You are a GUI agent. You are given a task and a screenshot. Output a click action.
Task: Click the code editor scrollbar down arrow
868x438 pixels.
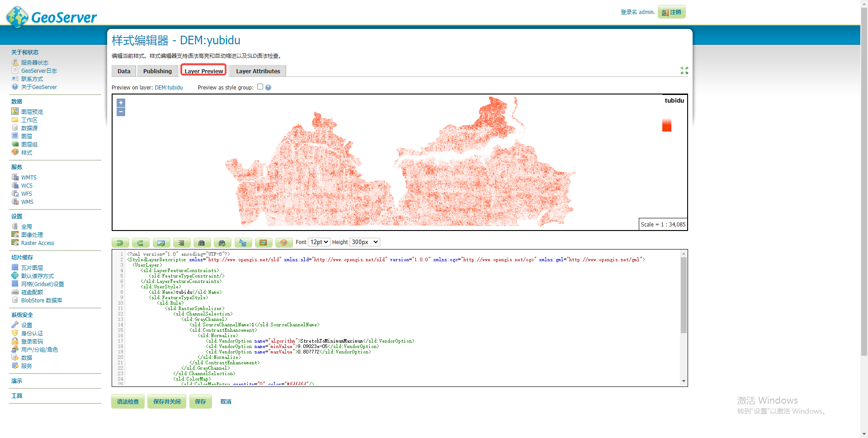(x=684, y=381)
